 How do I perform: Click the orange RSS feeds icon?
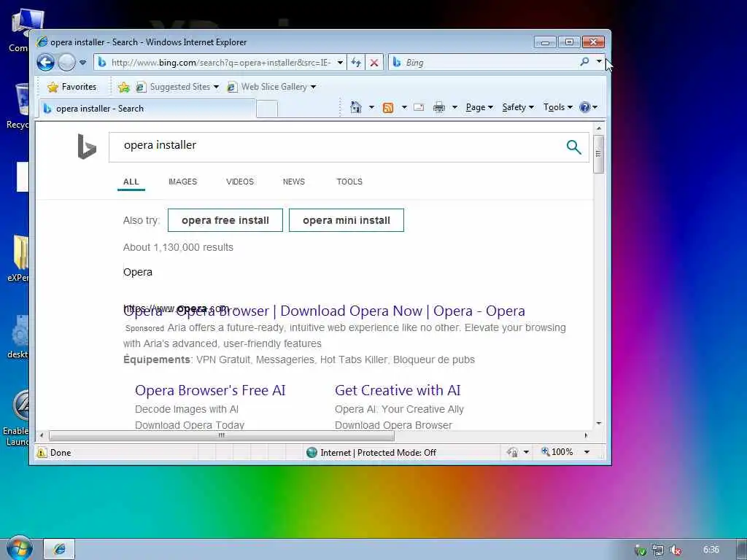pyautogui.click(x=388, y=108)
